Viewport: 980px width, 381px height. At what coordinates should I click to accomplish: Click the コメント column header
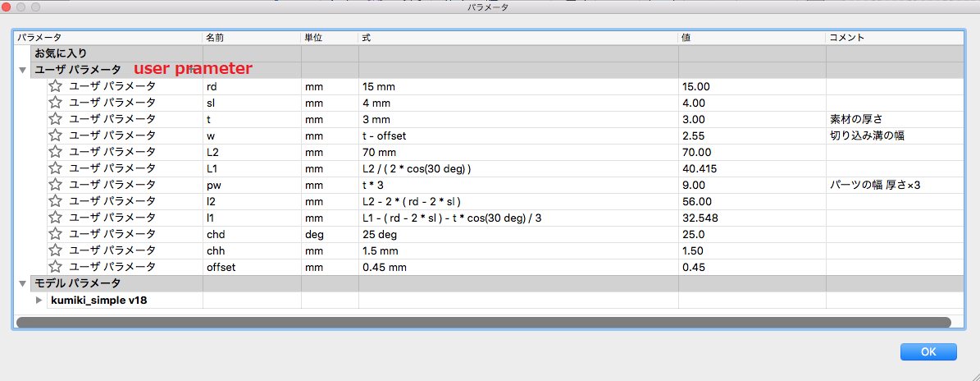(x=895, y=38)
